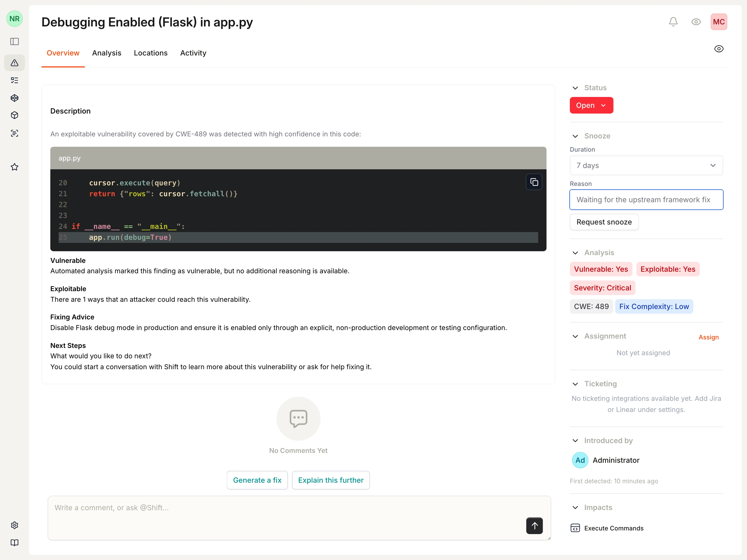This screenshot has height=560, width=747.
Task: Open the scan text sidebar icon
Action: 15,133
